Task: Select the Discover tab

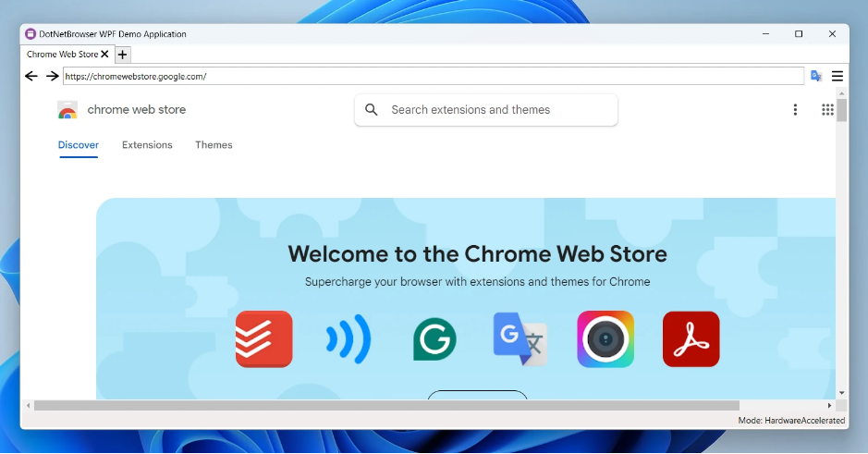Action: click(x=79, y=145)
